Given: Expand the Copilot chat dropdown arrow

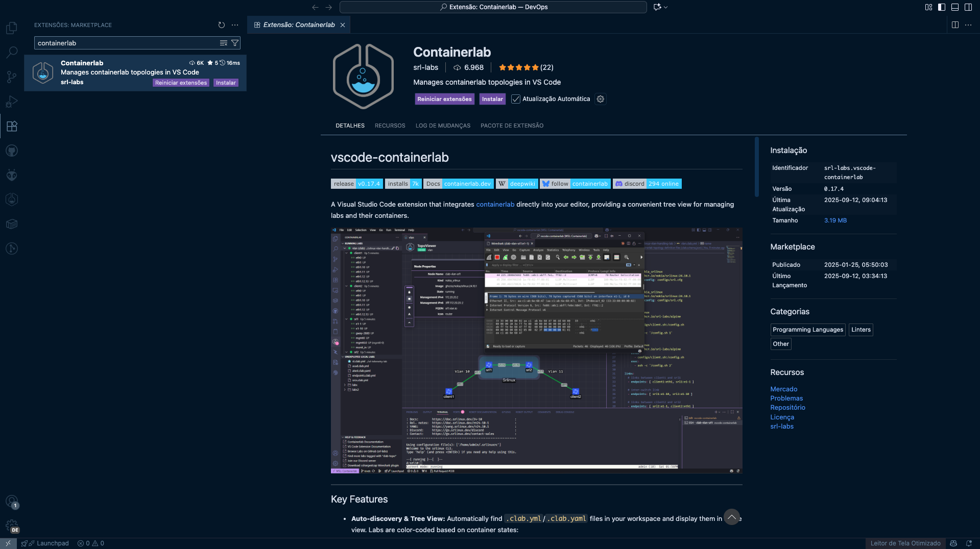Looking at the screenshot, I should pos(666,7).
